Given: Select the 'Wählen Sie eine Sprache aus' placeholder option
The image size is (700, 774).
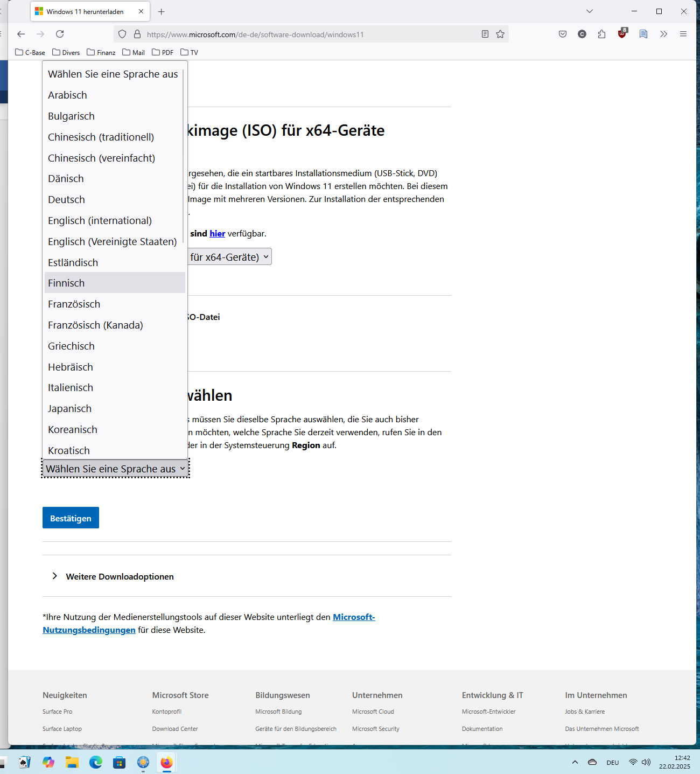Looking at the screenshot, I should [x=115, y=74].
